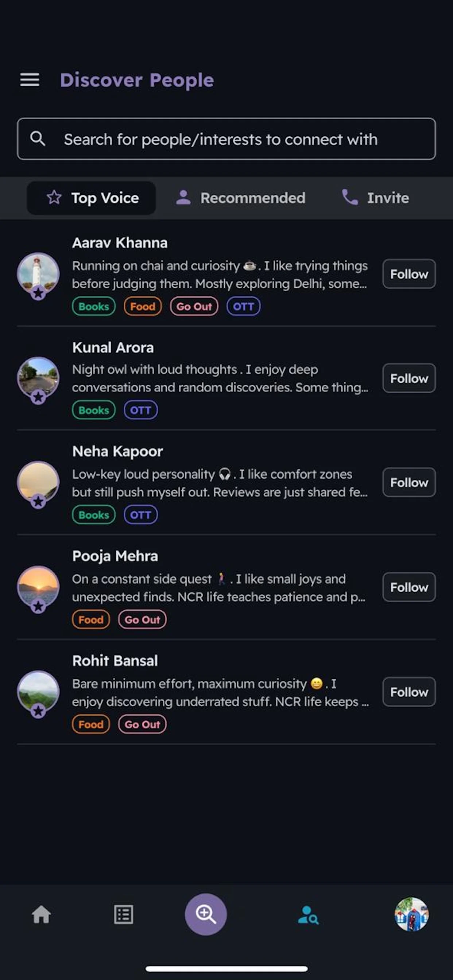Tap the purple search-plus button
Screen dimensions: 453x980
click(x=206, y=914)
